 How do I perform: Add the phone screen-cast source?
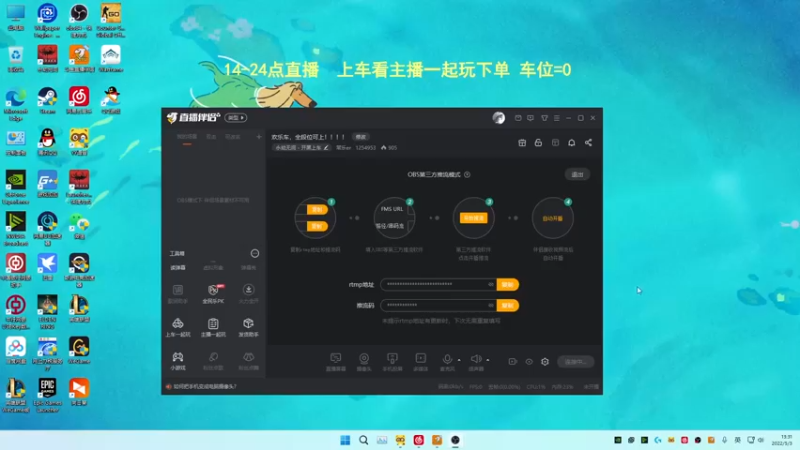tap(392, 362)
